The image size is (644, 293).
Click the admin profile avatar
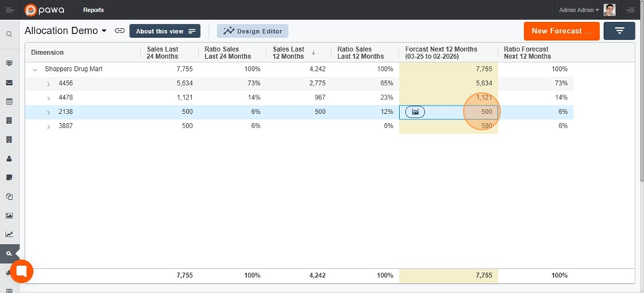click(x=610, y=10)
